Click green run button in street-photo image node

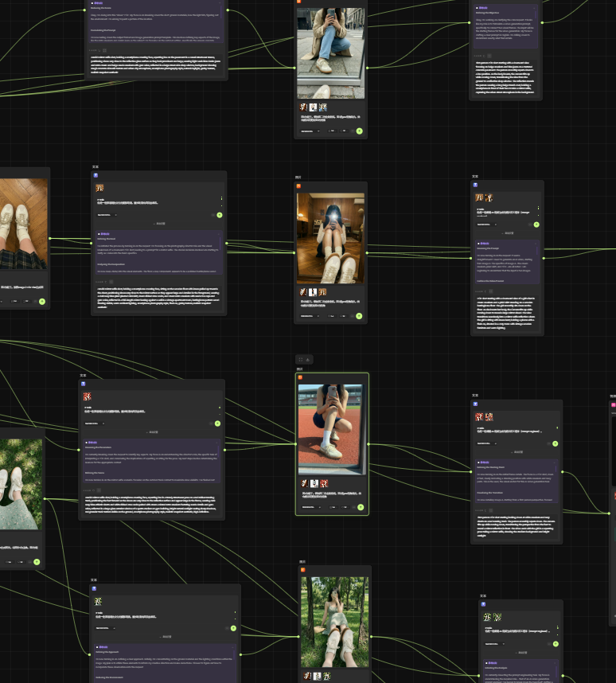tap(360, 131)
